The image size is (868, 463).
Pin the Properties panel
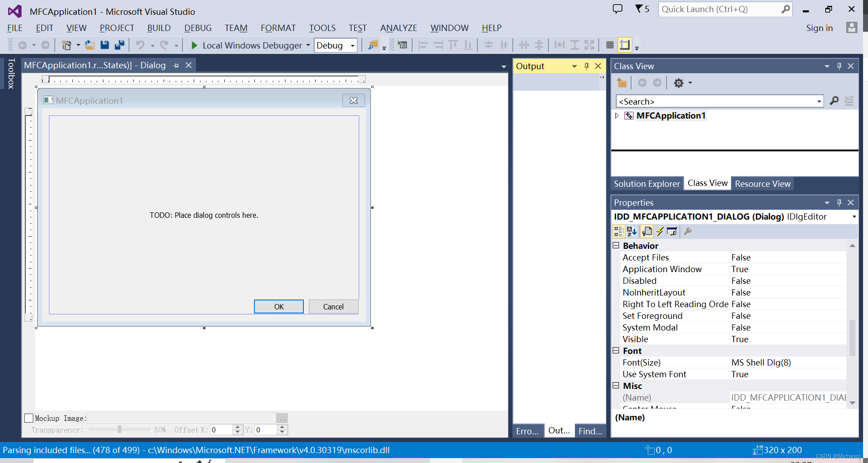click(839, 203)
